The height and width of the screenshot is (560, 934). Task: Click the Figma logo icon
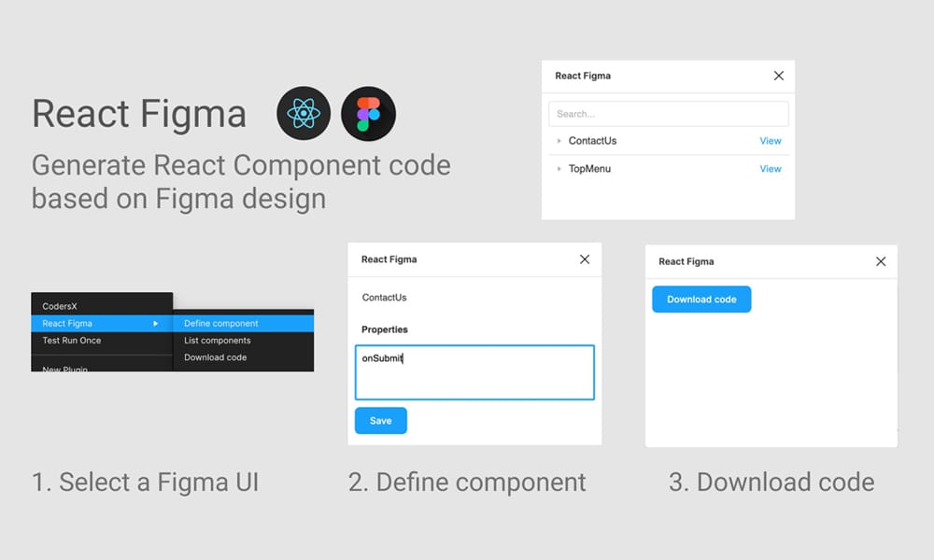pos(368,113)
